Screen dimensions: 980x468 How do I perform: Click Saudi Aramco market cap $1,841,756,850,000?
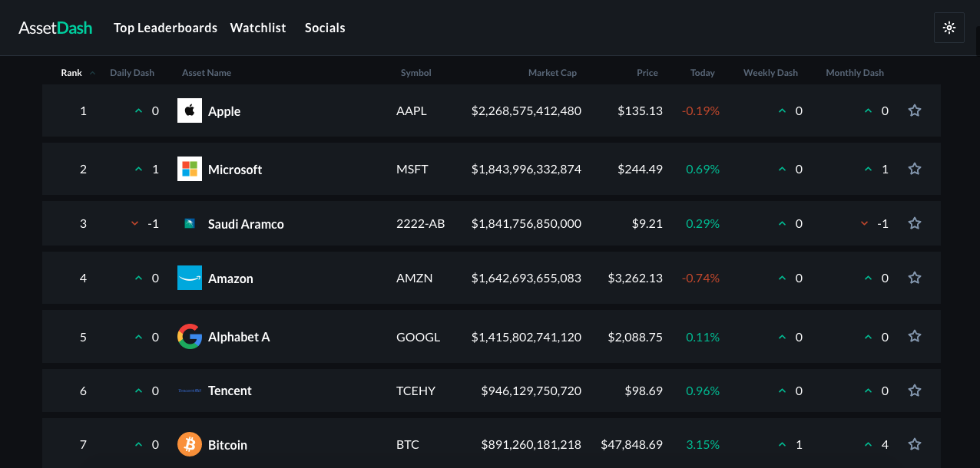pyautogui.click(x=526, y=223)
